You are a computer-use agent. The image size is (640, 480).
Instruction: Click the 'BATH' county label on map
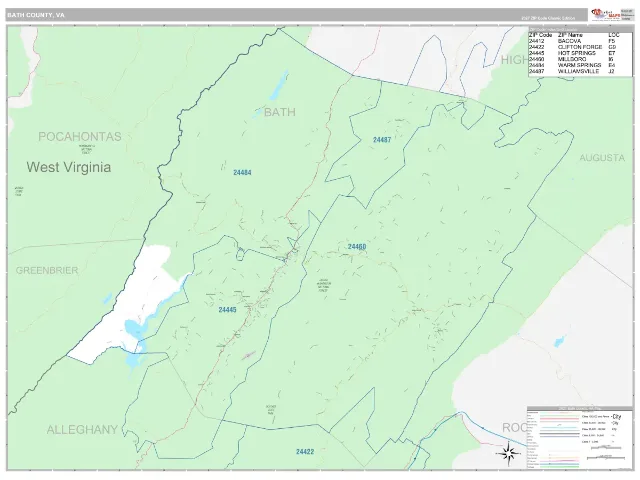coord(280,112)
